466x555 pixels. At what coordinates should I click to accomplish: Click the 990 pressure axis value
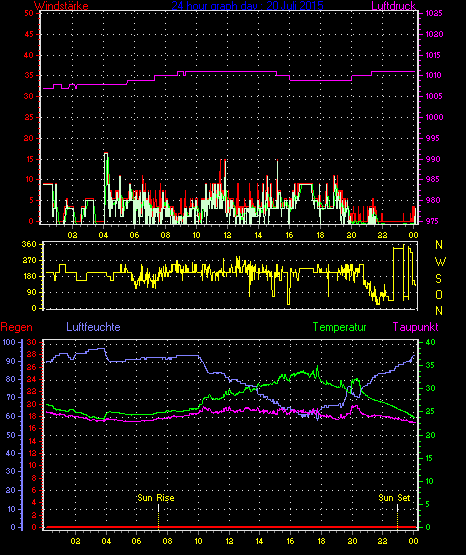(x=433, y=159)
